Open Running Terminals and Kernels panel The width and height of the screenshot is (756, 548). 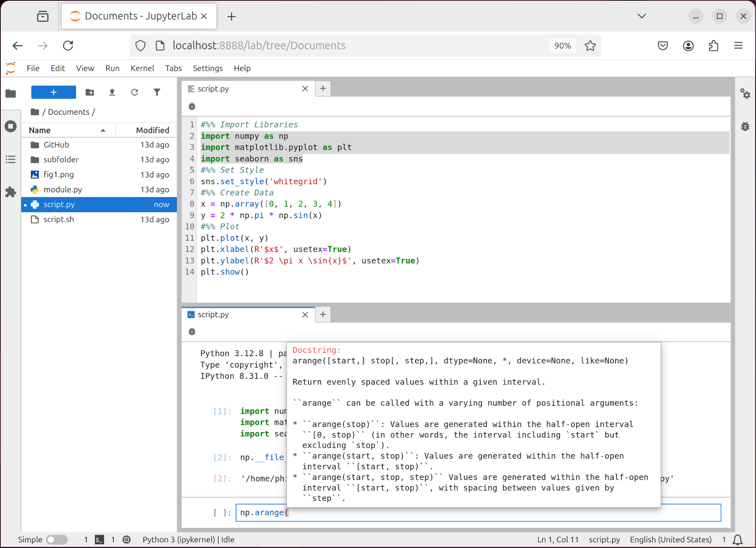pos(11,126)
